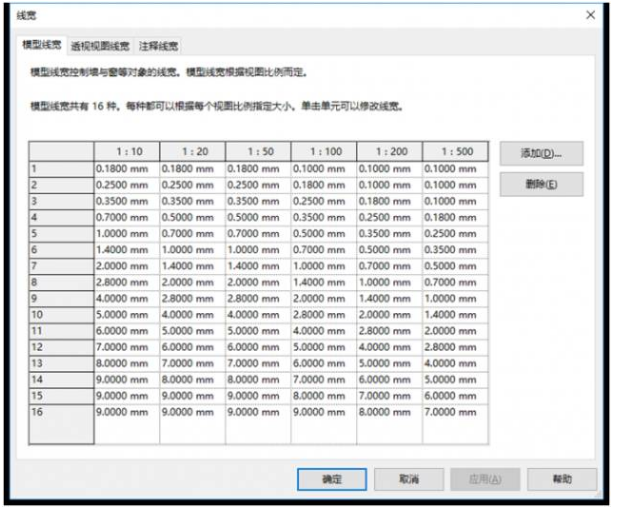Click the 应用(A) button
617x509 pixels.
pyautogui.click(x=486, y=479)
